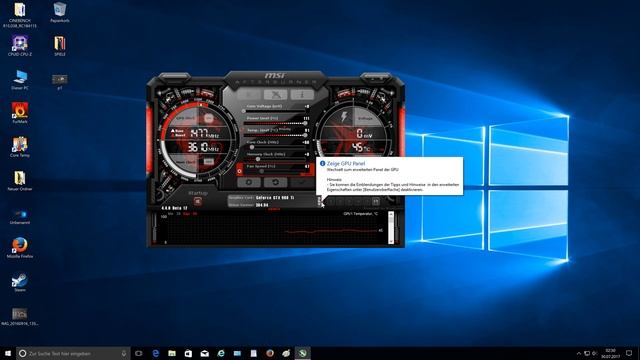Click the taskbar clock and date
Viewport: 640px width, 360px height.
(610, 353)
